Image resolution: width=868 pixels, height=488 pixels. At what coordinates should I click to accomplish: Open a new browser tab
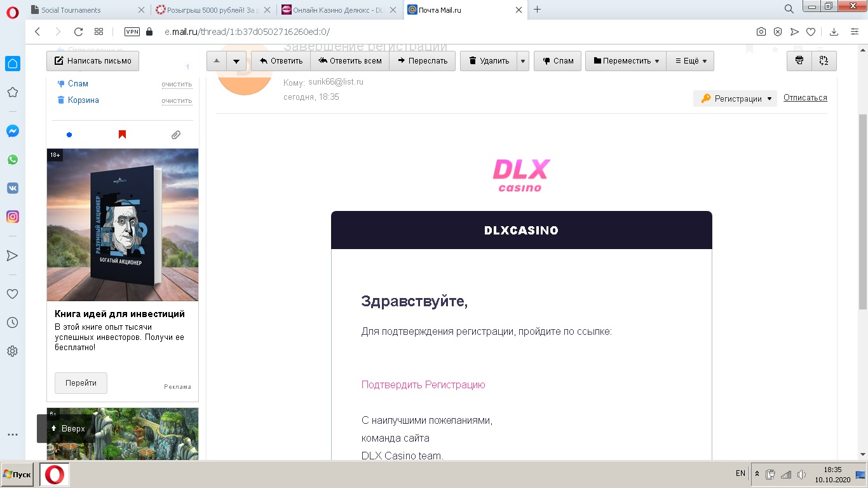tap(538, 10)
